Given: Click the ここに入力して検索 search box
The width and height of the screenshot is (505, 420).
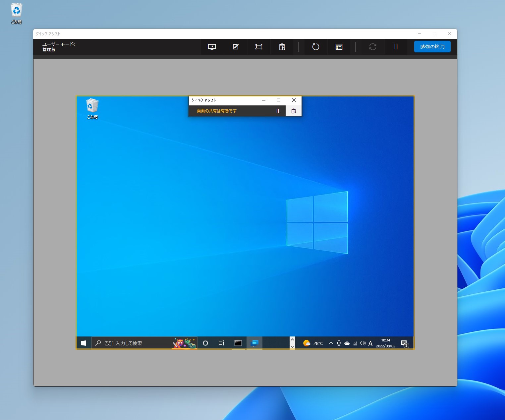Looking at the screenshot, I should coord(144,343).
